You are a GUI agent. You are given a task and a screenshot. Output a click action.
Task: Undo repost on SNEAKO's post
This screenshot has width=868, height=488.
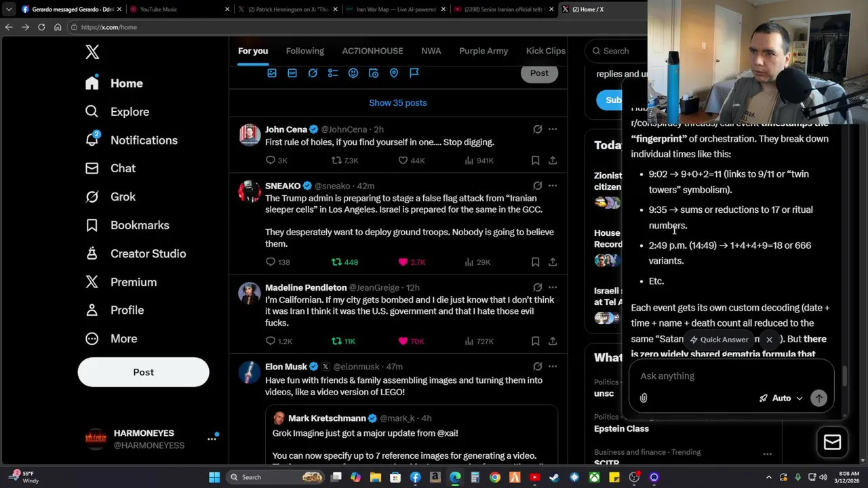point(344,262)
